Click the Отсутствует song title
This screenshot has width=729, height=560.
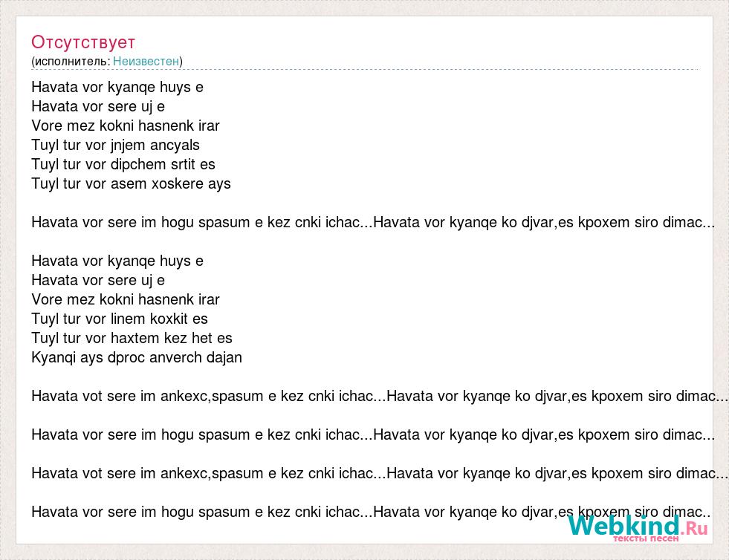83,42
